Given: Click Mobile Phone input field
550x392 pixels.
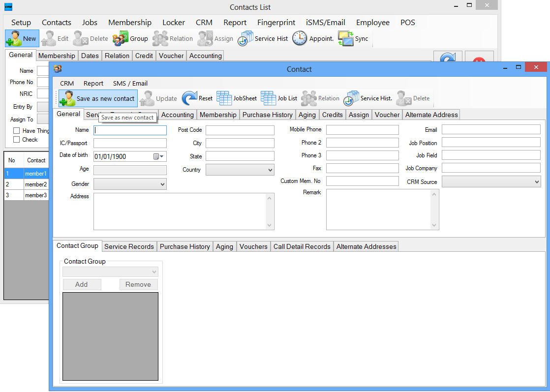Looking at the screenshot, I should tap(363, 130).
